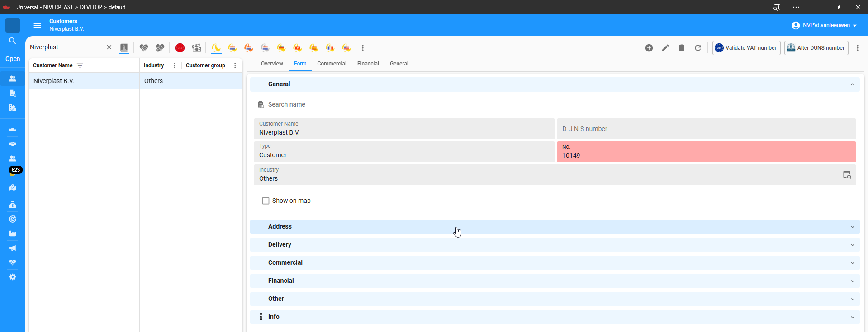The height and width of the screenshot is (332, 868).
Task: Click the D-U-N-S number field
Action: tap(707, 129)
